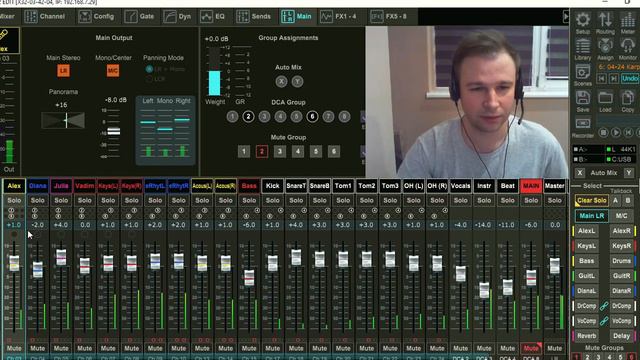Viewport: 640px width, 360px height.
Task: Switch to the Gate tab
Action: (139, 16)
